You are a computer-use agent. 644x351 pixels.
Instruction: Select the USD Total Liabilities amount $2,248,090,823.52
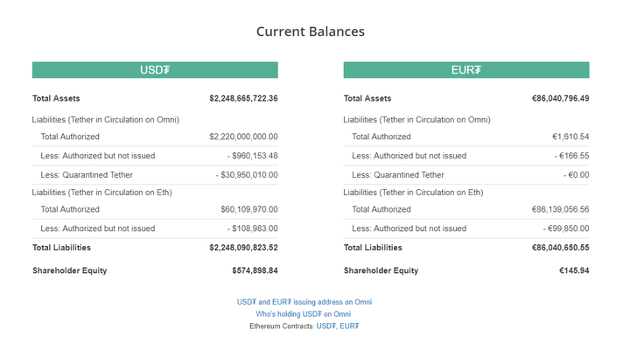[x=243, y=248]
